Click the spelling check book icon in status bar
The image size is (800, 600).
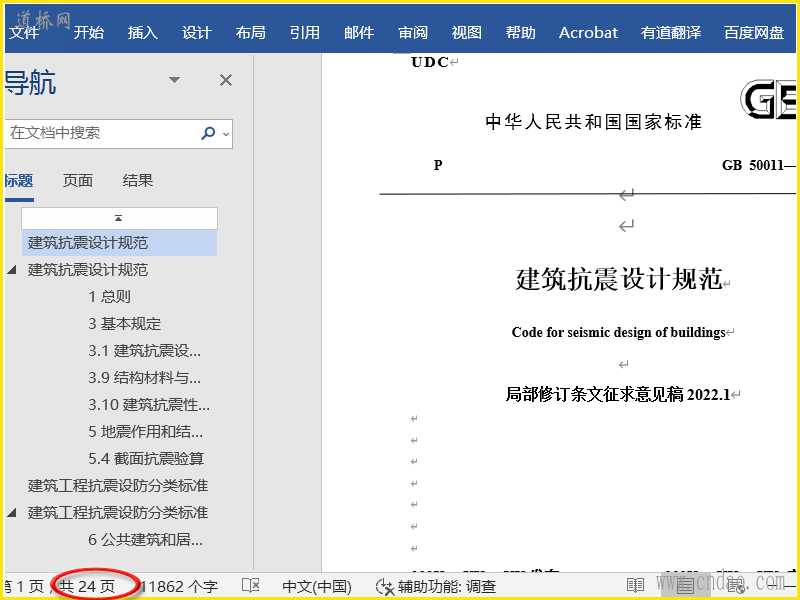(x=251, y=586)
